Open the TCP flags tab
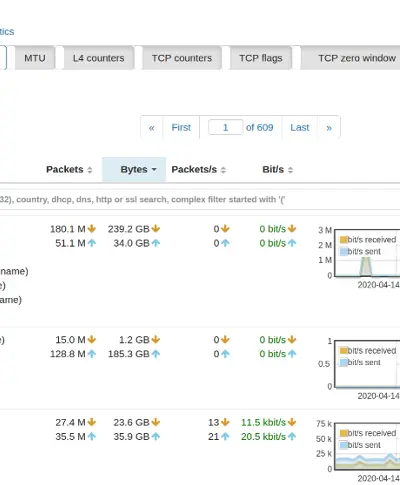 click(x=261, y=58)
